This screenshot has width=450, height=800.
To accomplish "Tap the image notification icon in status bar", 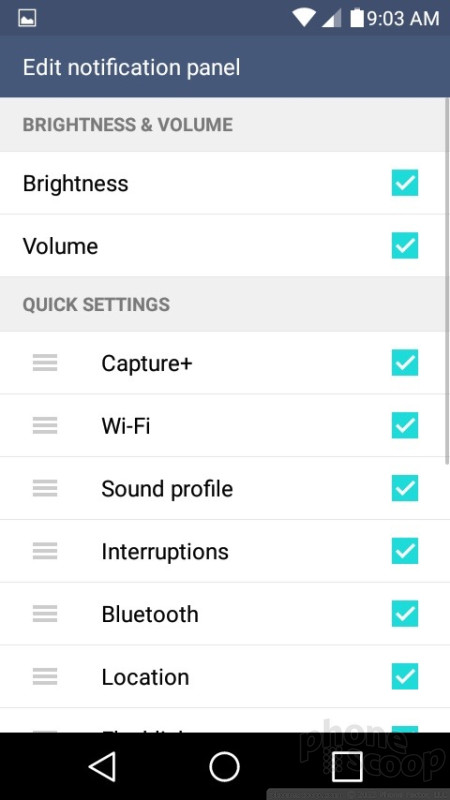I will point(27,19).
